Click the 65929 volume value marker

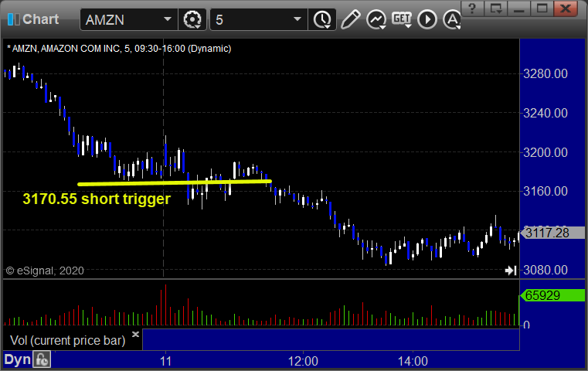(552, 295)
